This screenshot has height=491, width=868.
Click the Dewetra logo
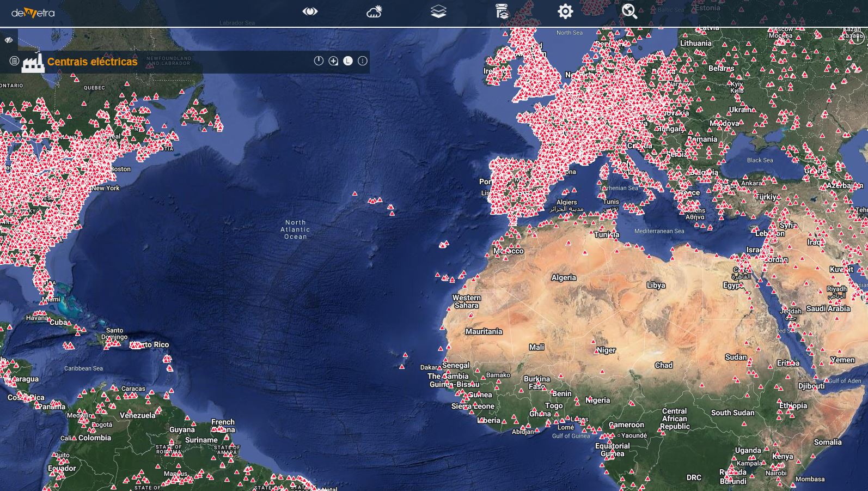point(33,13)
